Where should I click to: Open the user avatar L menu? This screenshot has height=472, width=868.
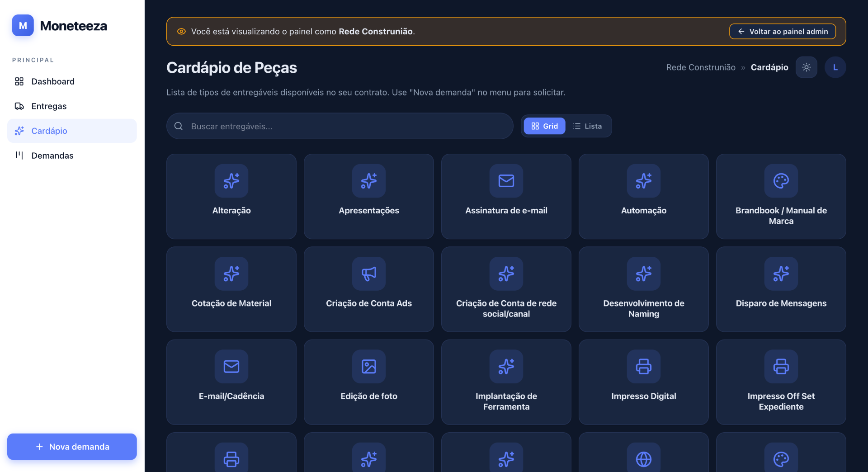(x=835, y=67)
